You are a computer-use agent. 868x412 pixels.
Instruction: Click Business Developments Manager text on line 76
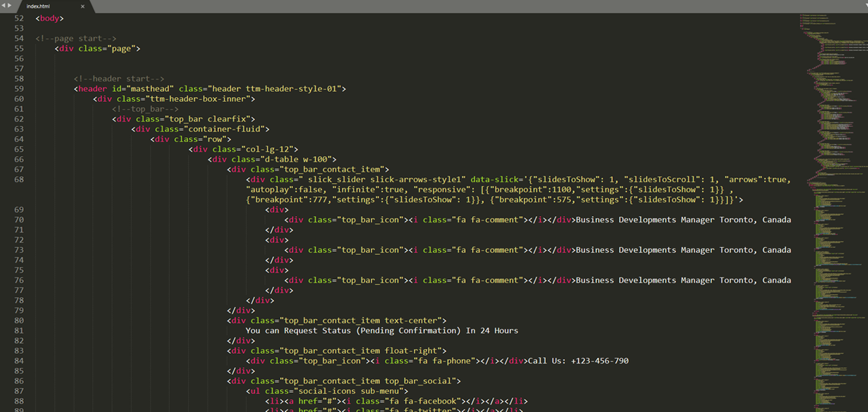[x=683, y=280]
